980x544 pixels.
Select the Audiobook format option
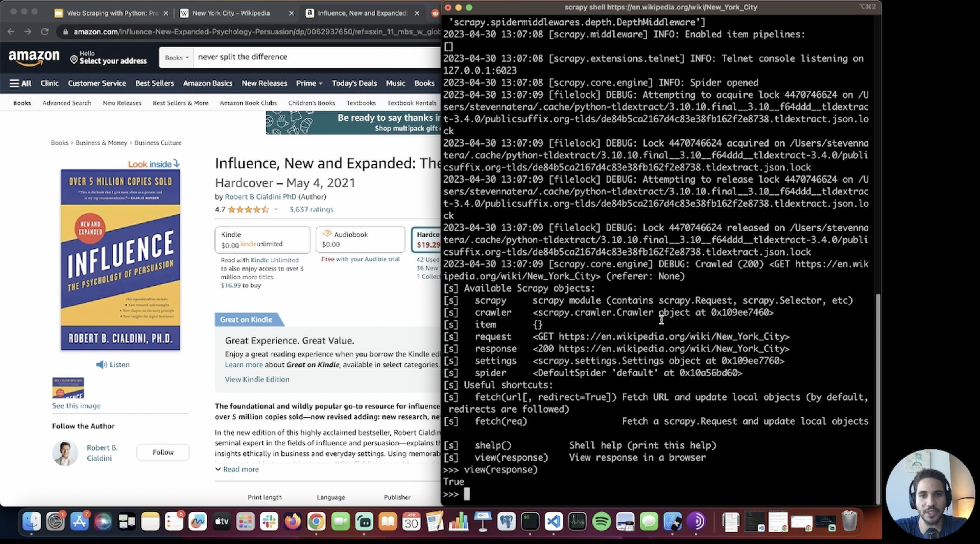[360, 239]
